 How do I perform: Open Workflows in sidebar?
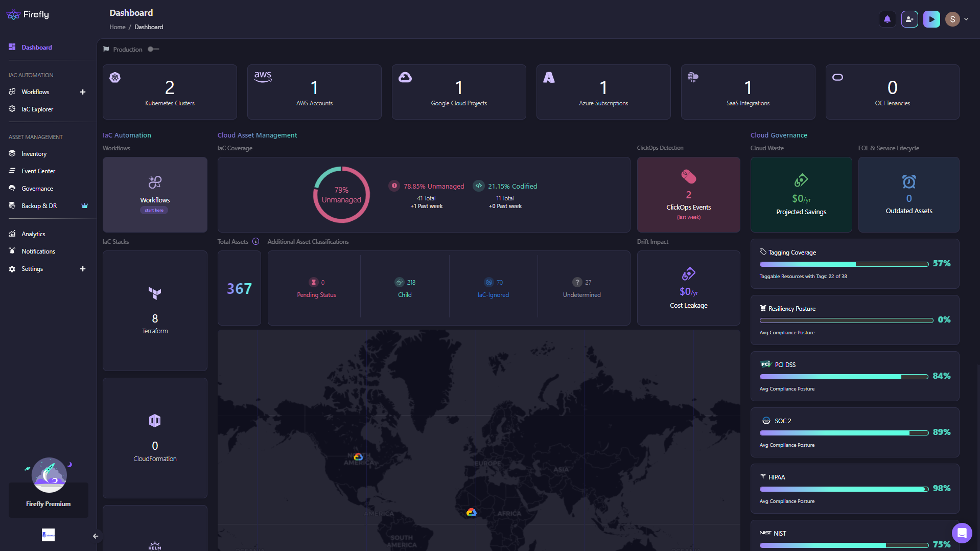(35, 92)
